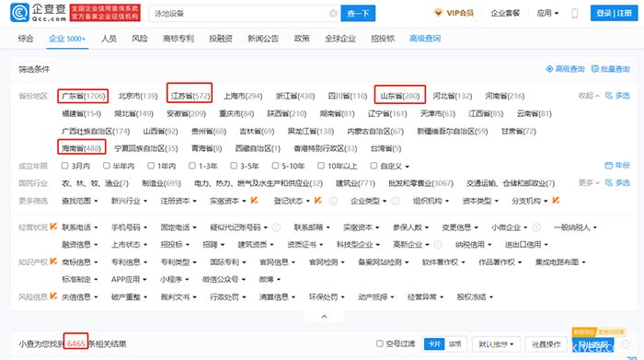Click VIP badge next to 经营状况
The height and width of the screenshot is (360, 644).
(x=53, y=226)
